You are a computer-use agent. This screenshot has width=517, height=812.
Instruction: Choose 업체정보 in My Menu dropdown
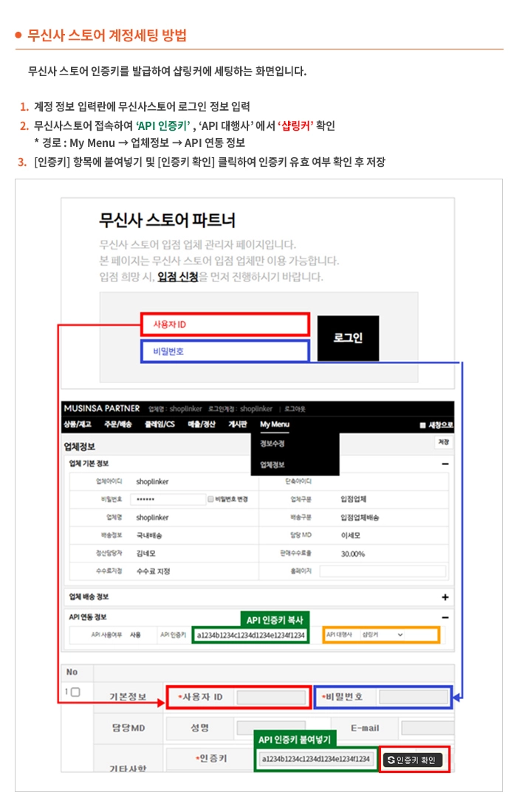coord(273,464)
